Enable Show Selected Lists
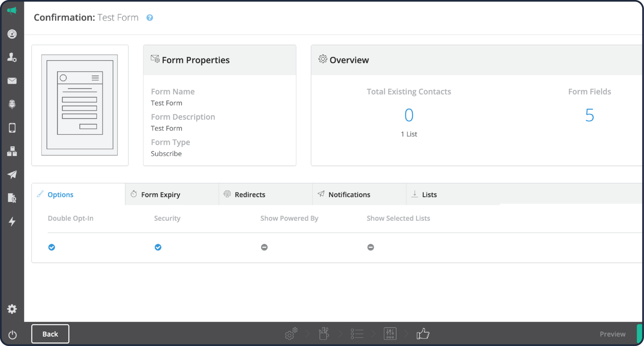The image size is (644, 346). (371, 247)
